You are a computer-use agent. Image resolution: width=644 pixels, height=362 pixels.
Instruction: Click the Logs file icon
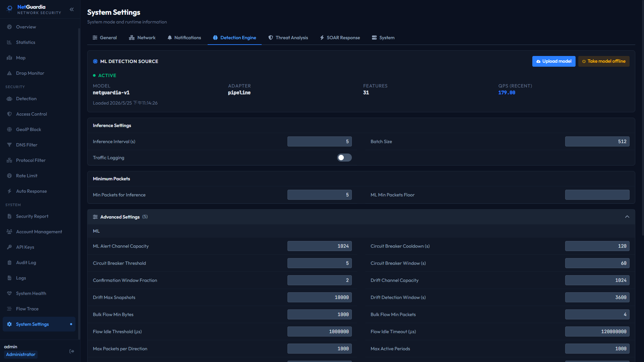pyautogui.click(x=9, y=278)
